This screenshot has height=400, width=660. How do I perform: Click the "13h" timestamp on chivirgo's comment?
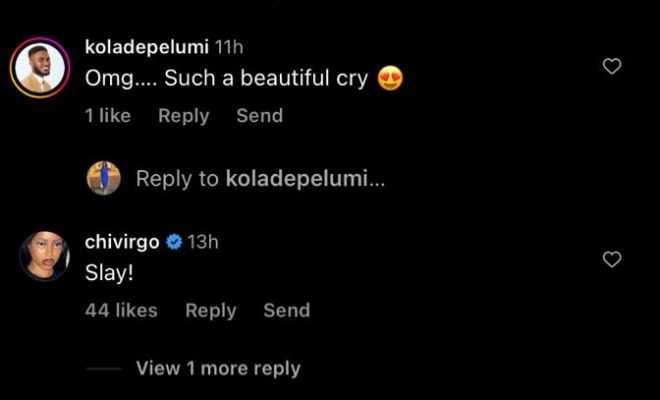[203, 242]
